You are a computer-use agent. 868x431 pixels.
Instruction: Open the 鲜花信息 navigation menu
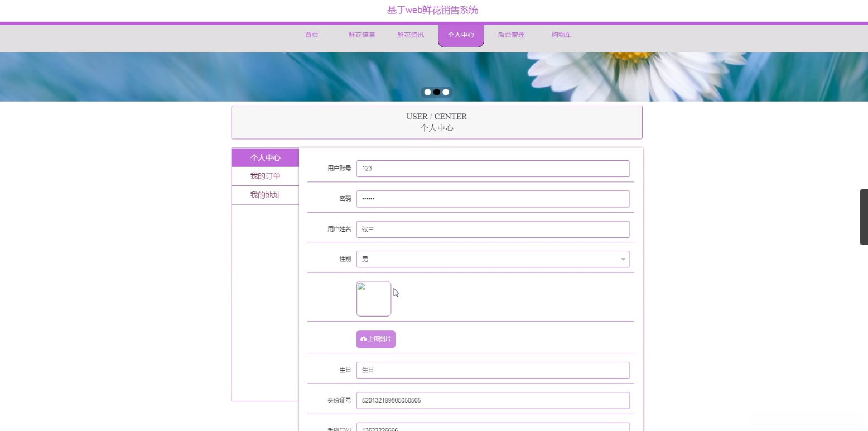361,35
